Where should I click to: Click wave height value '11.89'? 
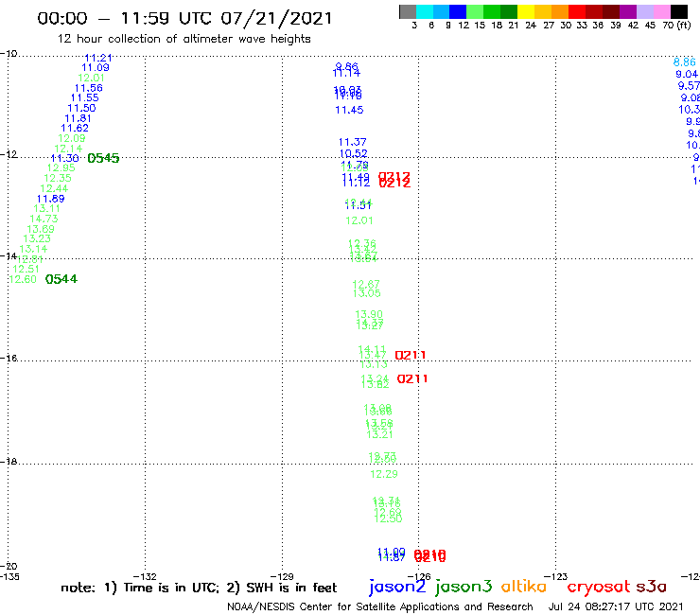coord(50,199)
